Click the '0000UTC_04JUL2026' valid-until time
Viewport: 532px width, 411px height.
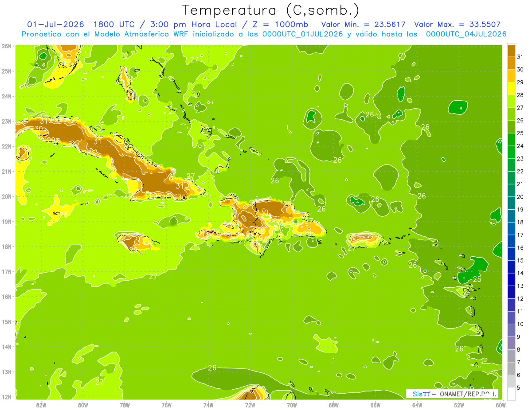pos(466,34)
